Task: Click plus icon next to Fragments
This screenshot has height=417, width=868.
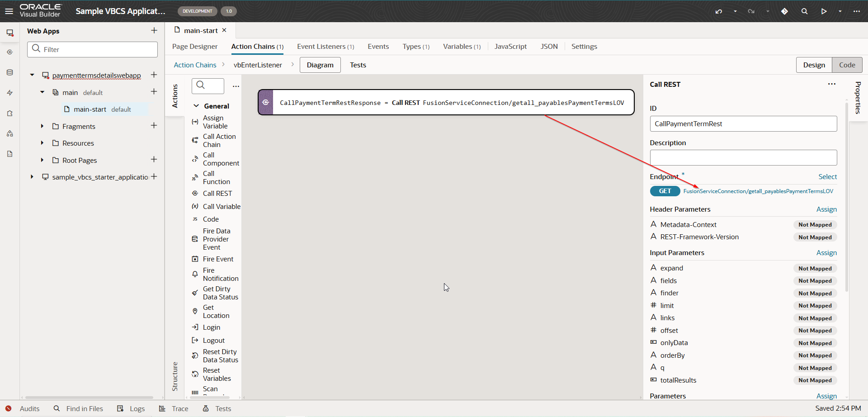Action: (x=154, y=125)
